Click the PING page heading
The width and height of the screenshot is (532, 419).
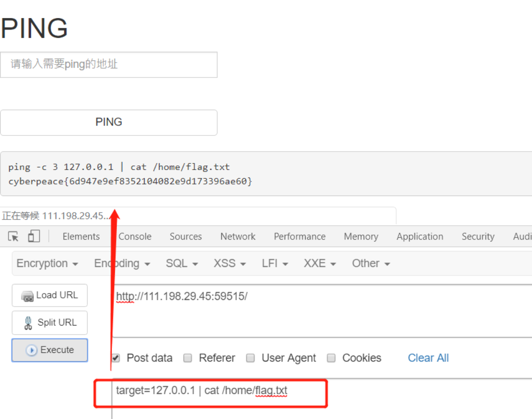pos(34,28)
